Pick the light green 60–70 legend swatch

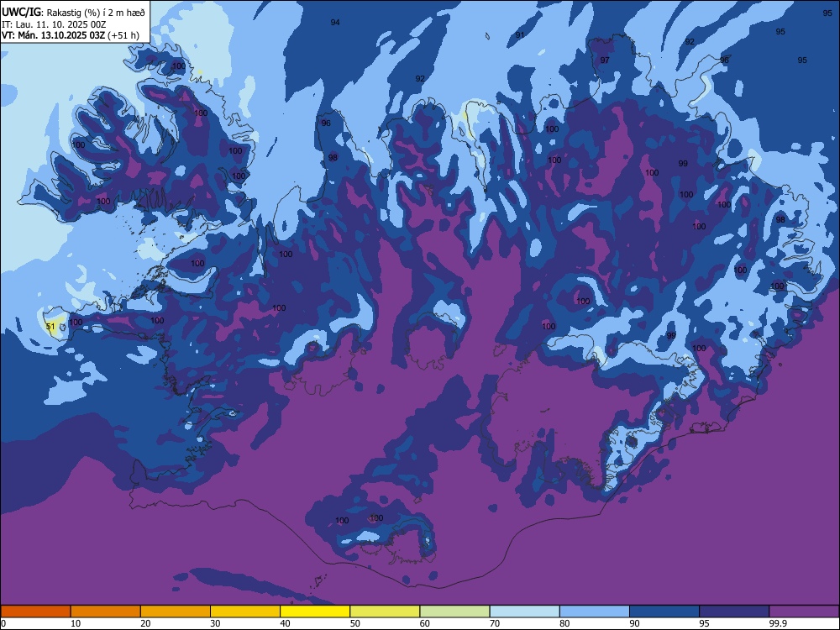pyautogui.click(x=454, y=612)
